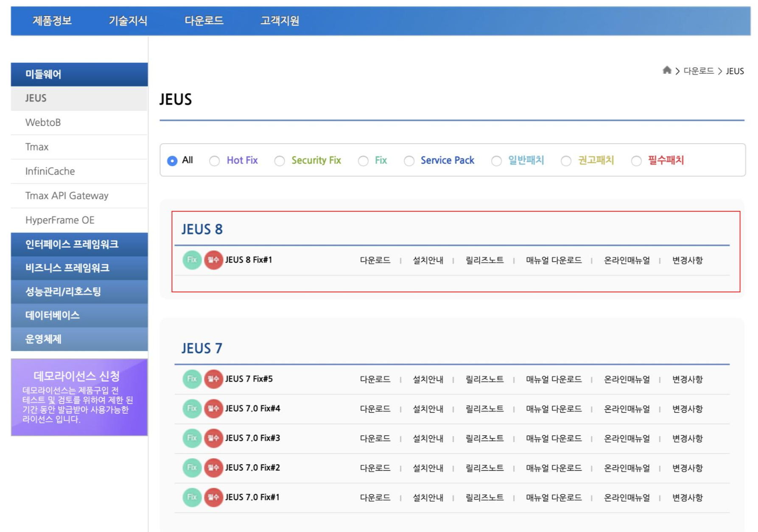Expand the 미들웨어 sidebar section
The height and width of the screenshot is (532, 758).
coord(79,74)
